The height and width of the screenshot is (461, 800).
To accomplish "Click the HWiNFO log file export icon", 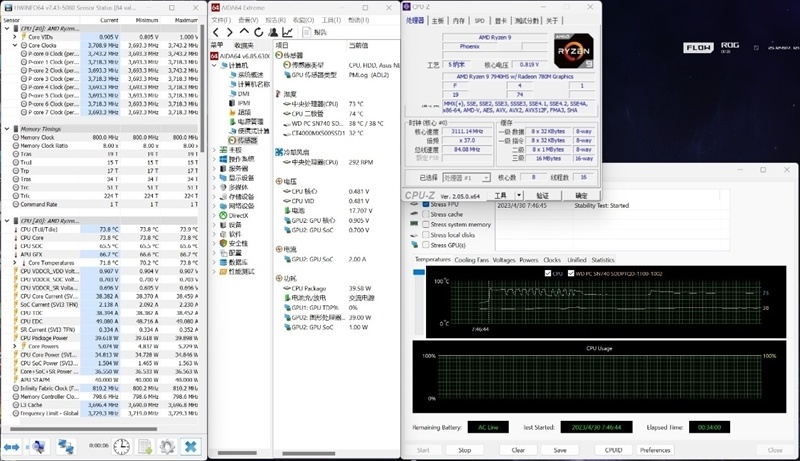I will [x=144, y=446].
